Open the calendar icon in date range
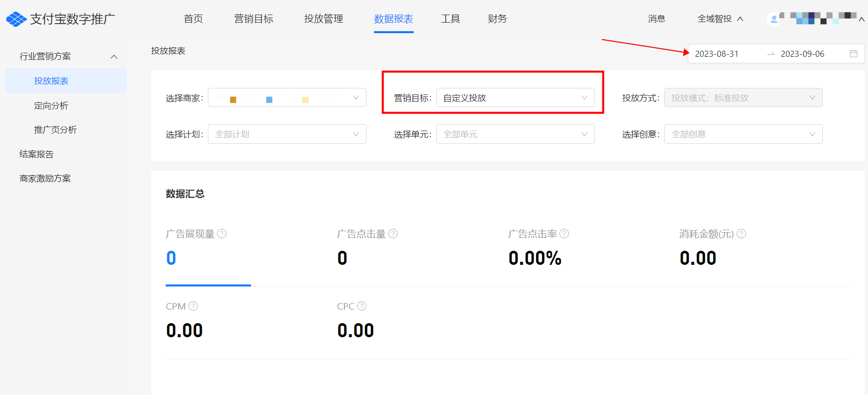 [x=853, y=54]
